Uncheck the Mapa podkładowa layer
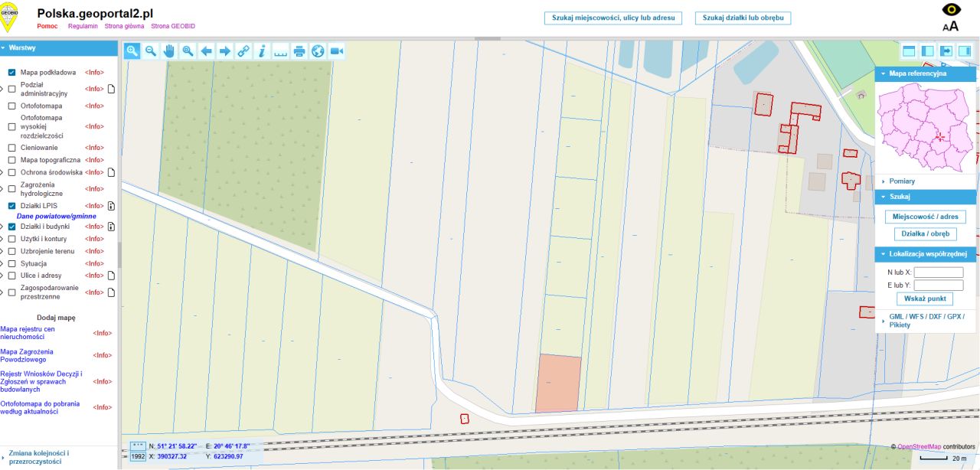The height and width of the screenshot is (470, 980). click(x=12, y=72)
